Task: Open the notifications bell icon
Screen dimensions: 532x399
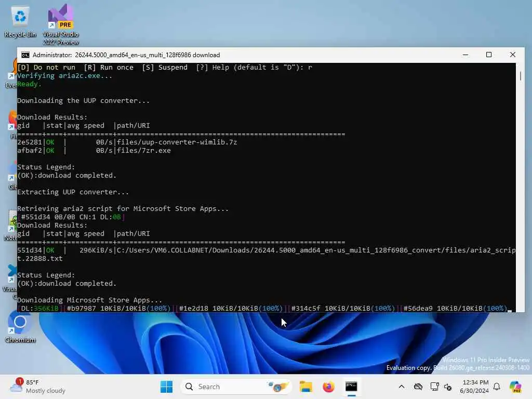Action: coord(497,387)
